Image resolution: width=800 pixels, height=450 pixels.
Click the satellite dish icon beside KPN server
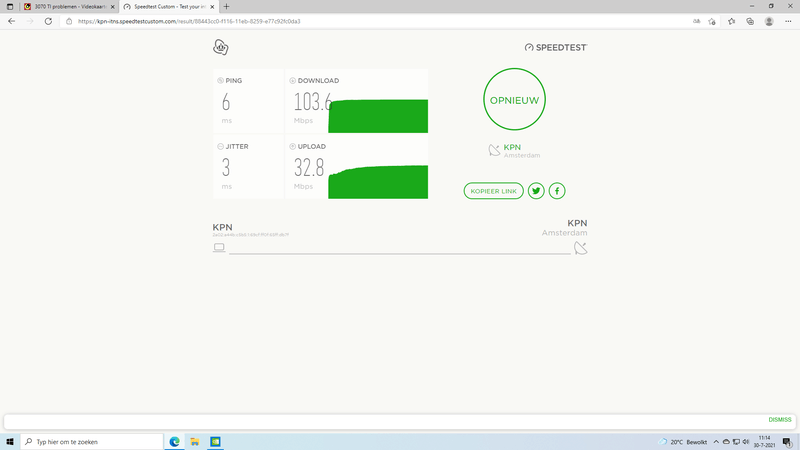(x=494, y=150)
